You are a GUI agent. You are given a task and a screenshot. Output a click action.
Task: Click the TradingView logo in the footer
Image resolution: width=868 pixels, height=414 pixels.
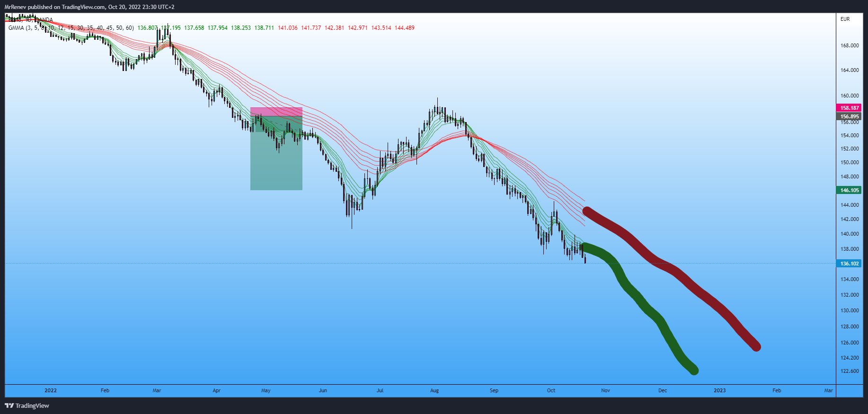(27, 405)
